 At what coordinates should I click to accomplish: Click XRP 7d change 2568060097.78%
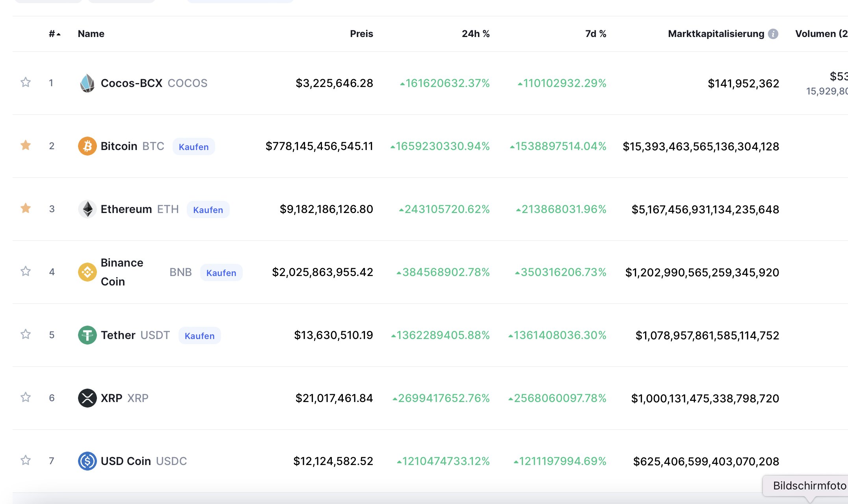pyautogui.click(x=557, y=398)
